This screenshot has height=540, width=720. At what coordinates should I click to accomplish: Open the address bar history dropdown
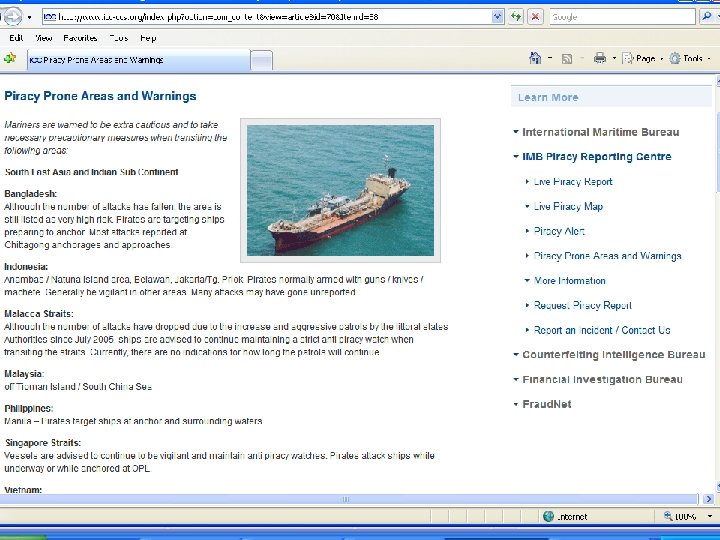498,17
